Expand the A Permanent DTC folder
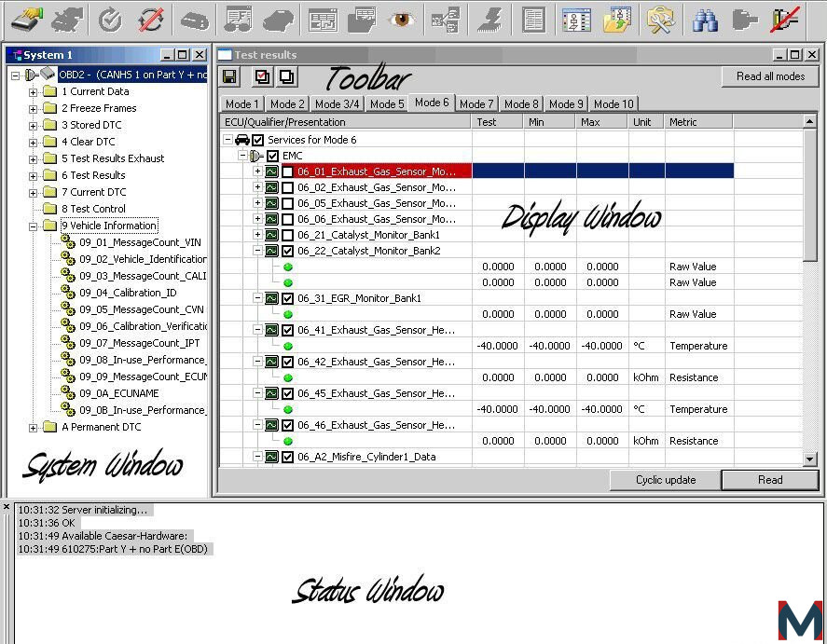Image resolution: width=827 pixels, height=644 pixels. tap(33, 428)
